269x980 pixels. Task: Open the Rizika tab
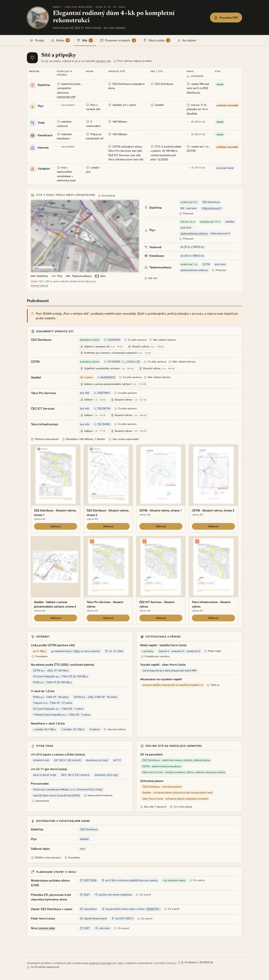(60, 40)
